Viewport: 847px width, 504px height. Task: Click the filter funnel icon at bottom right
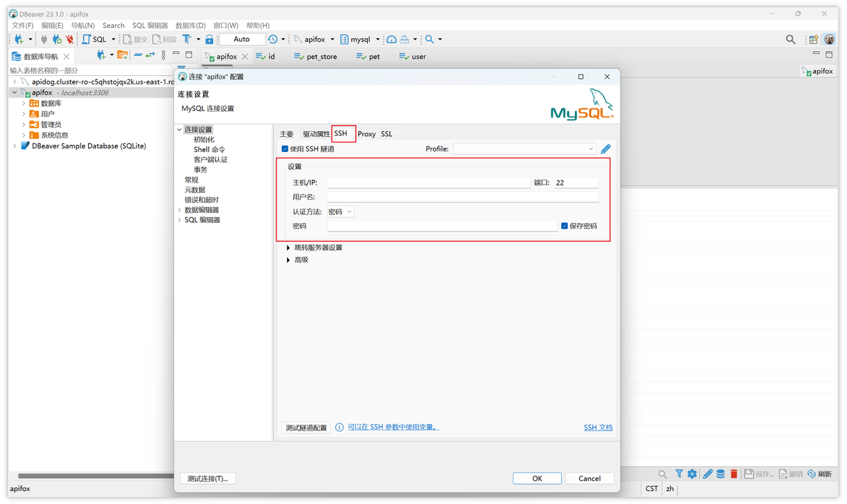[679, 474]
